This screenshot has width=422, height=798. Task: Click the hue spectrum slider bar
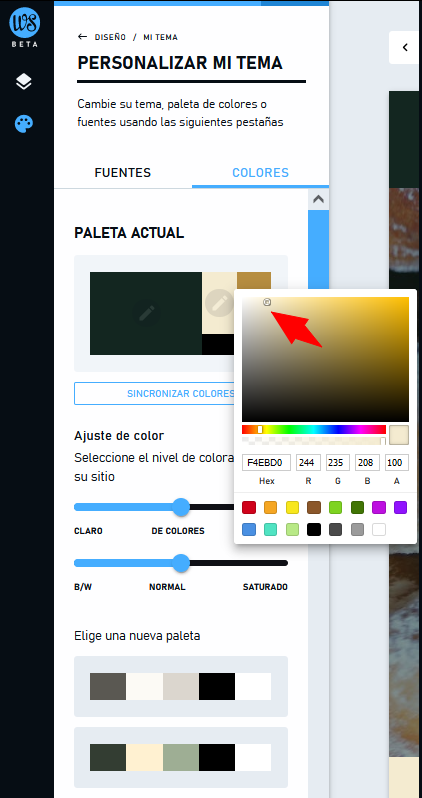click(x=314, y=430)
